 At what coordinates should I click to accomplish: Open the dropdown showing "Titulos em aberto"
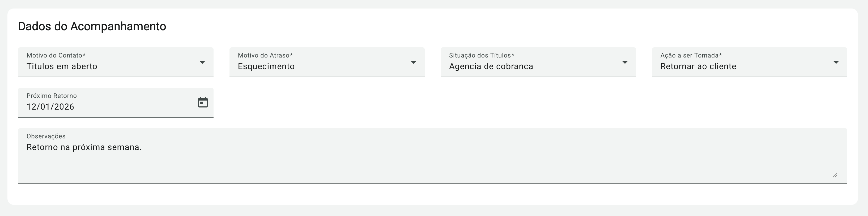tap(62, 67)
